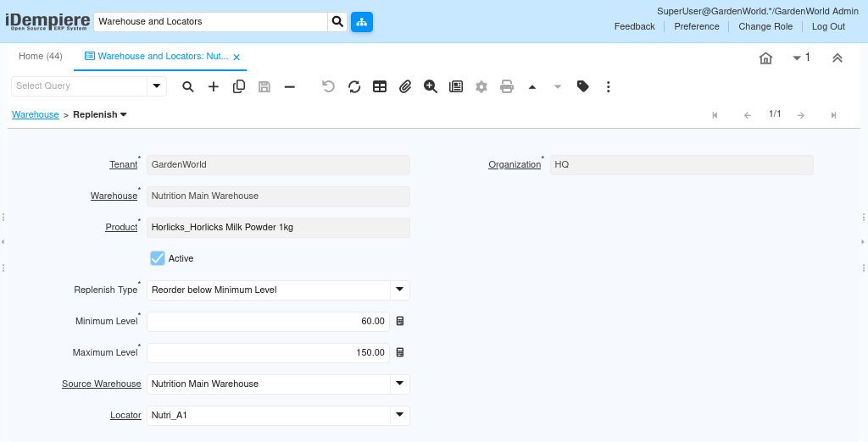
Task: Click the Warehouse breadcrumb link
Action: click(x=36, y=114)
